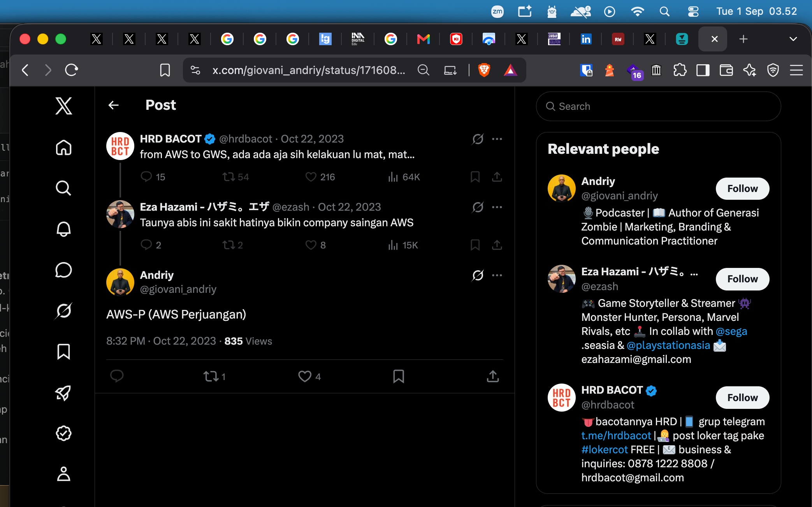Image resolution: width=812 pixels, height=507 pixels.
Task: Share HRD BACOT's post
Action: [x=497, y=177]
